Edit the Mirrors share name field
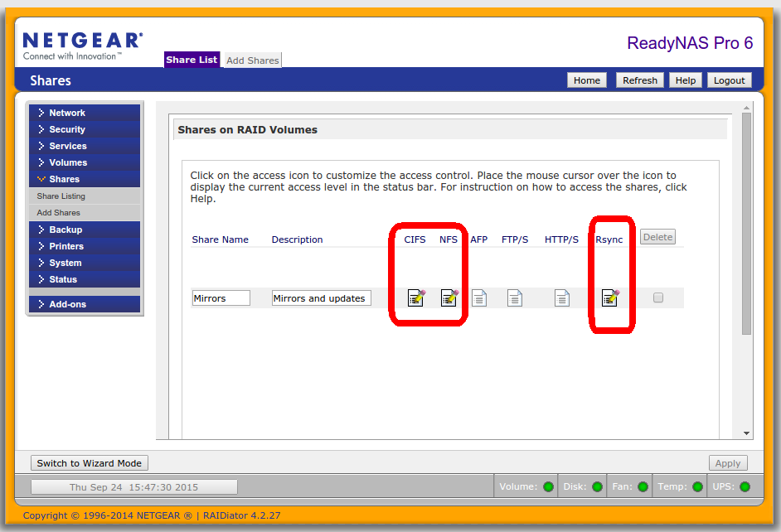Viewport: 781px width, 532px height. (x=221, y=298)
